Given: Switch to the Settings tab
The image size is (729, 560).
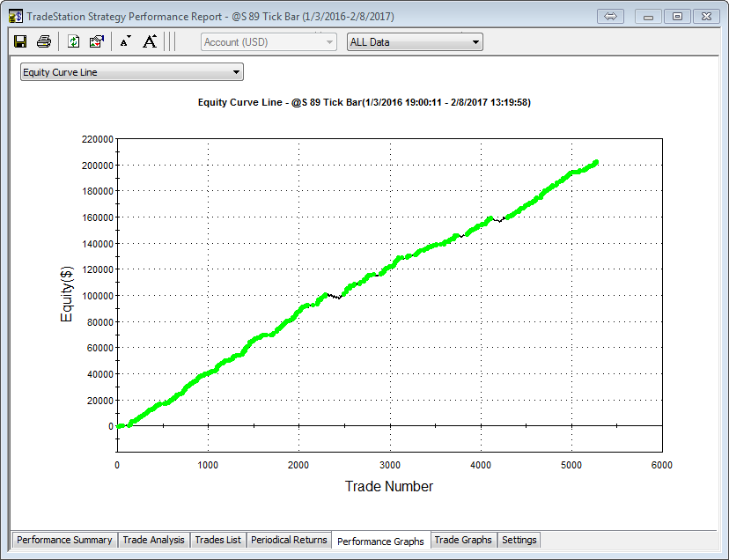Looking at the screenshot, I should point(519,540).
